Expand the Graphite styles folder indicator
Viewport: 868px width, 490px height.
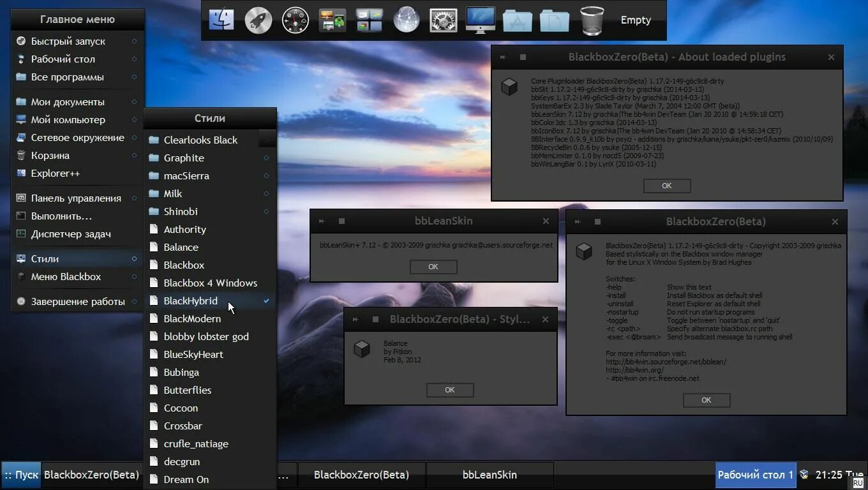click(x=266, y=158)
